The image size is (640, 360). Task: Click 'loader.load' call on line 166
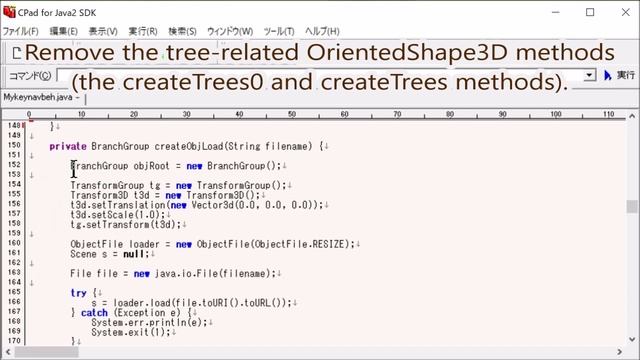point(141,303)
